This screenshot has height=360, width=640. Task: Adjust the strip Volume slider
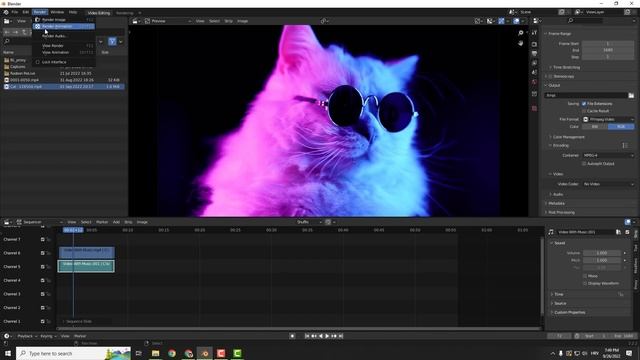point(602,253)
